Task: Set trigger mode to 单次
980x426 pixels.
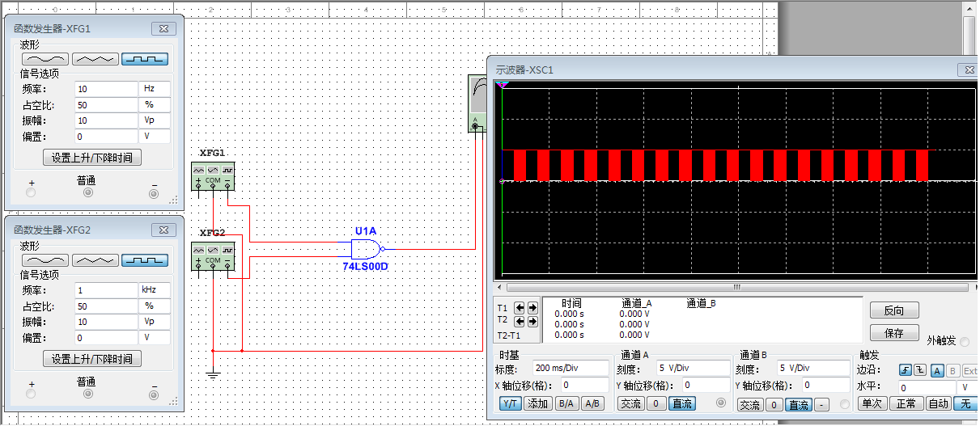Action: 872,403
